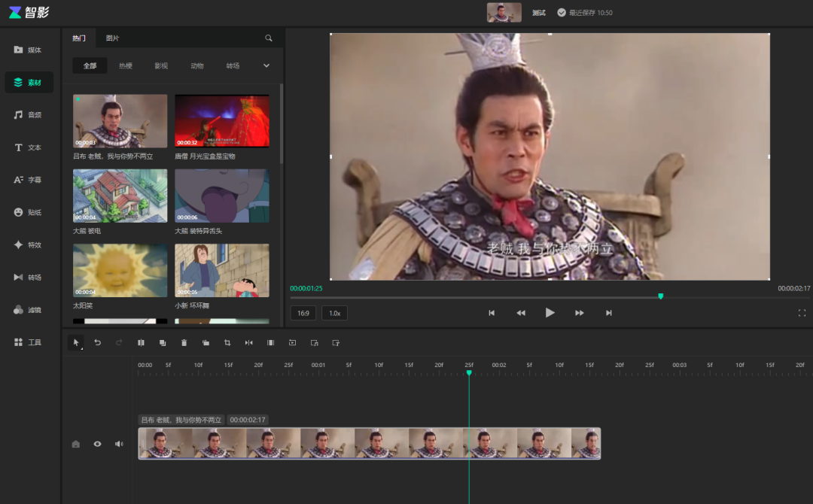Redo the last undone edit
Image resolution: width=813 pixels, height=504 pixels.
pos(119,342)
